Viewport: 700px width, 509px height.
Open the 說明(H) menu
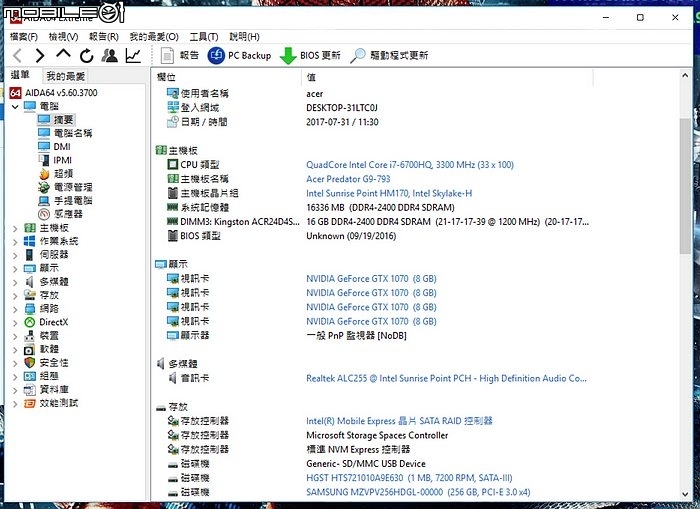244,37
